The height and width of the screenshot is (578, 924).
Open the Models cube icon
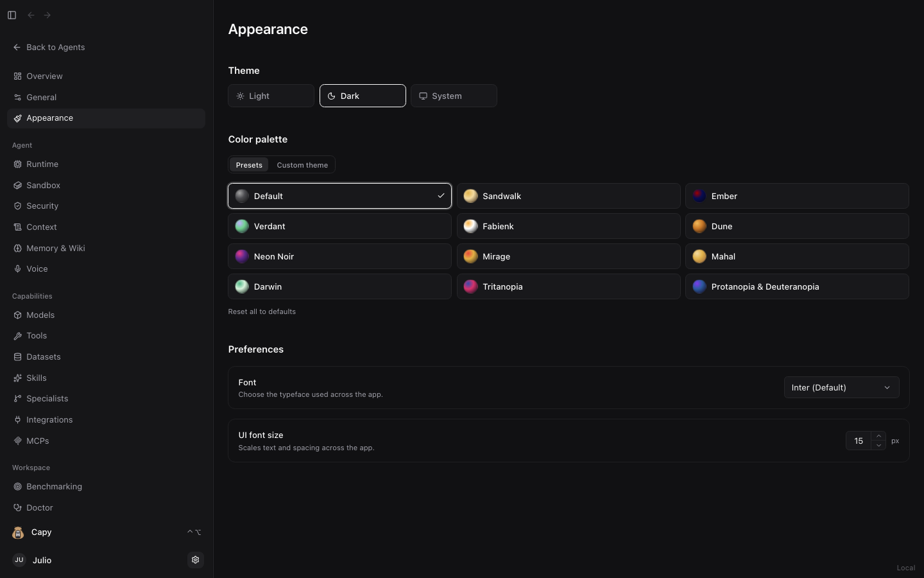[17, 315]
